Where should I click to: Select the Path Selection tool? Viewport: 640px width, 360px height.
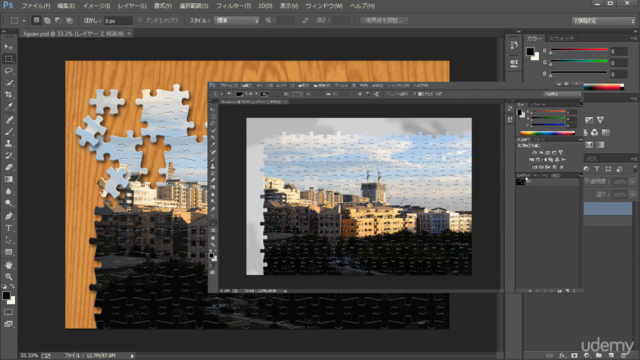click(x=9, y=240)
